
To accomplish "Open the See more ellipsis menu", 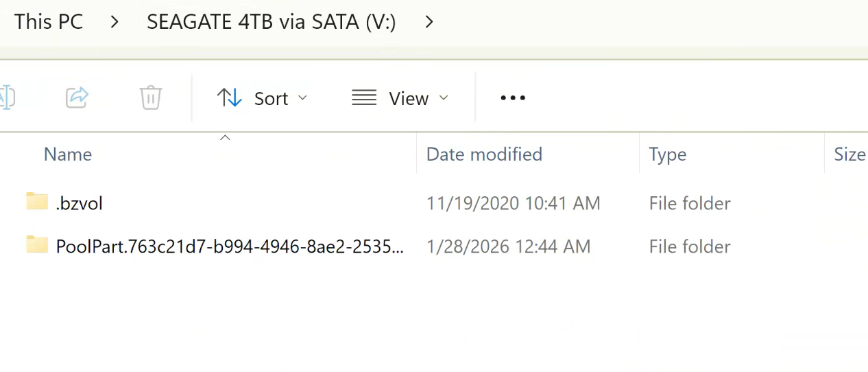I will tap(513, 98).
